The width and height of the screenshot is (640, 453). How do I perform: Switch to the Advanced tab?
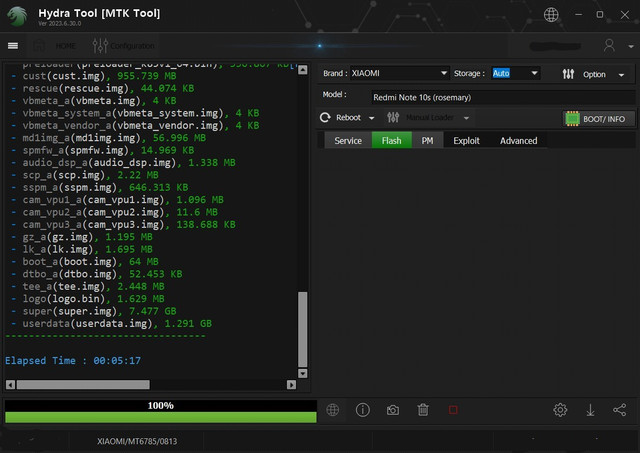518,140
